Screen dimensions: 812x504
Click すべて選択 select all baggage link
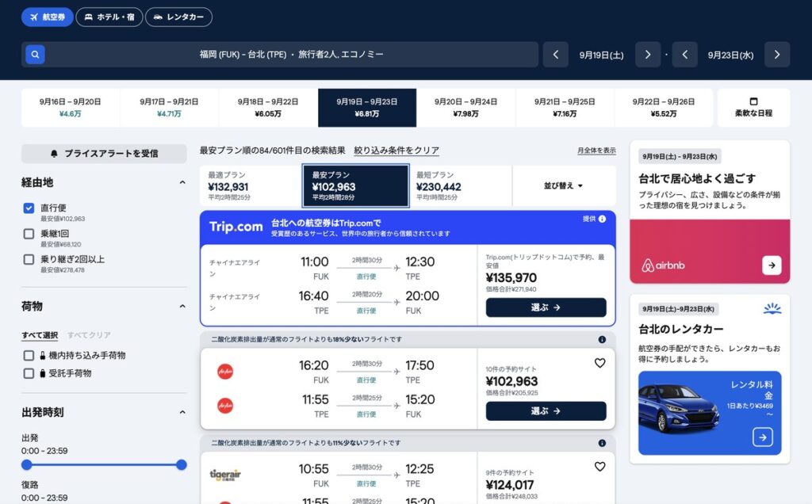(x=40, y=335)
